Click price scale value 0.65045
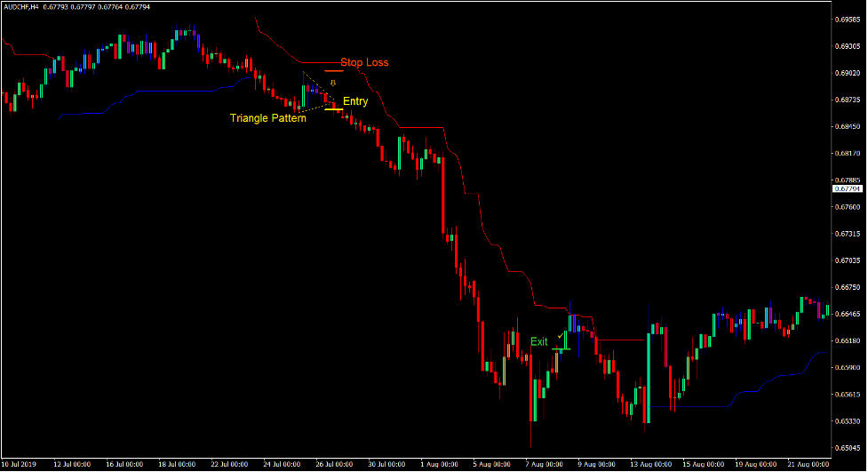Viewport: 868px width, 472px height. point(848,448)
